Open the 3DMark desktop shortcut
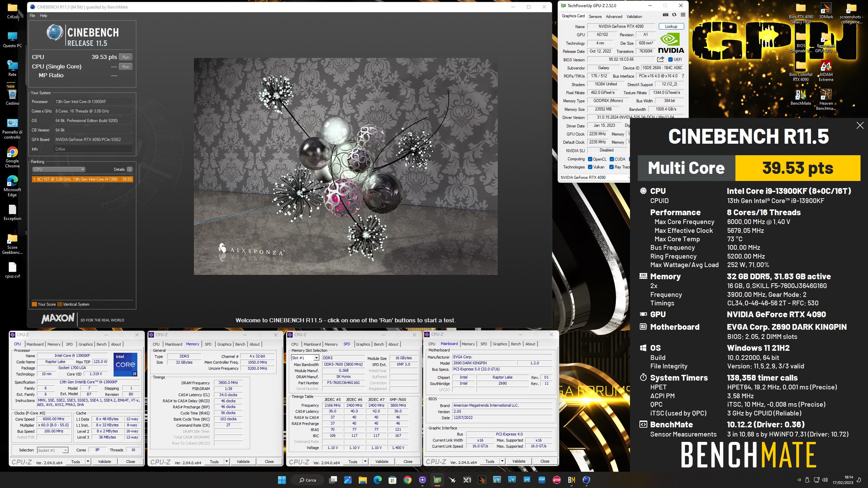868x488 pixels. [826, 11]
